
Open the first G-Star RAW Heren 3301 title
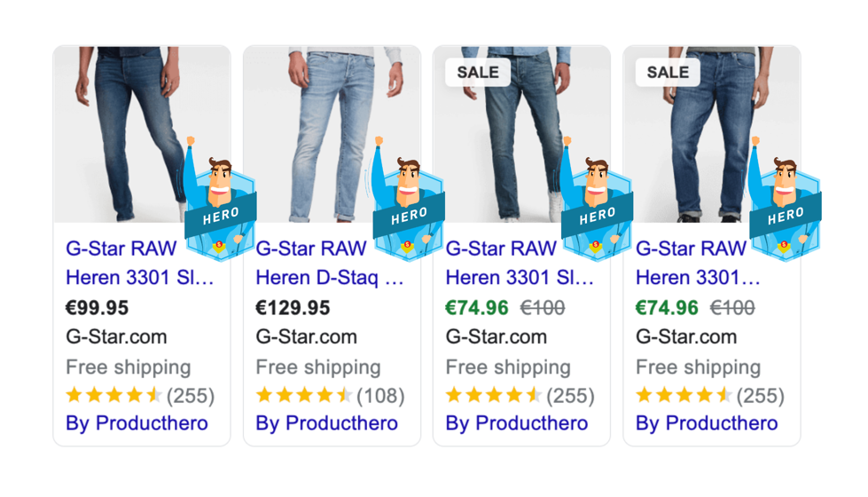(x=139, y=263)
